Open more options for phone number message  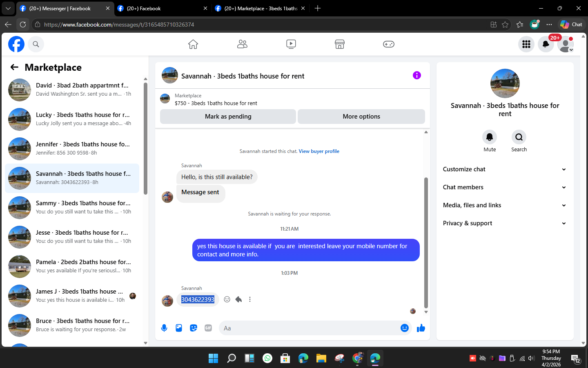tap(250, 299)
